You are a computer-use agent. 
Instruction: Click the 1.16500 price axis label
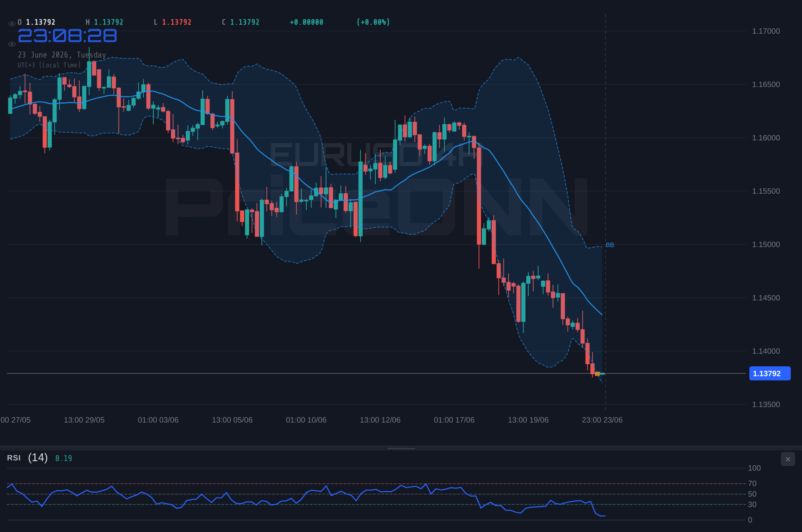(766, 85)
